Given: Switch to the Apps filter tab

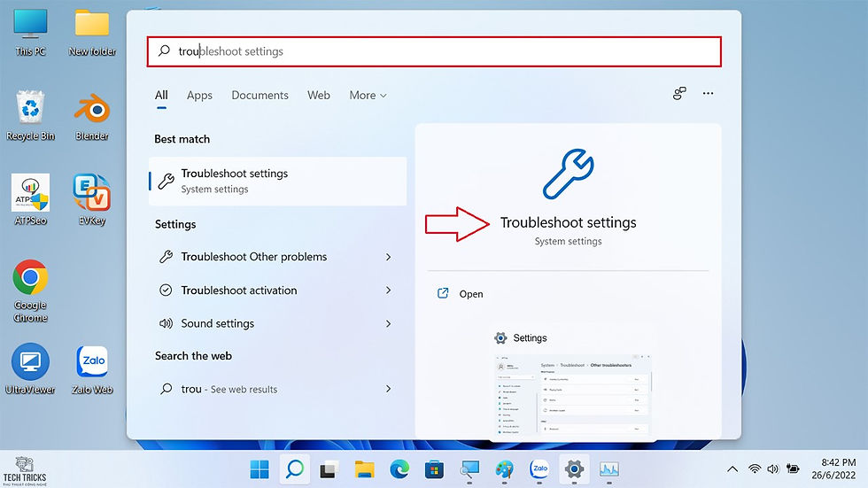Looking at the screenshot, I should coord(199,95).
